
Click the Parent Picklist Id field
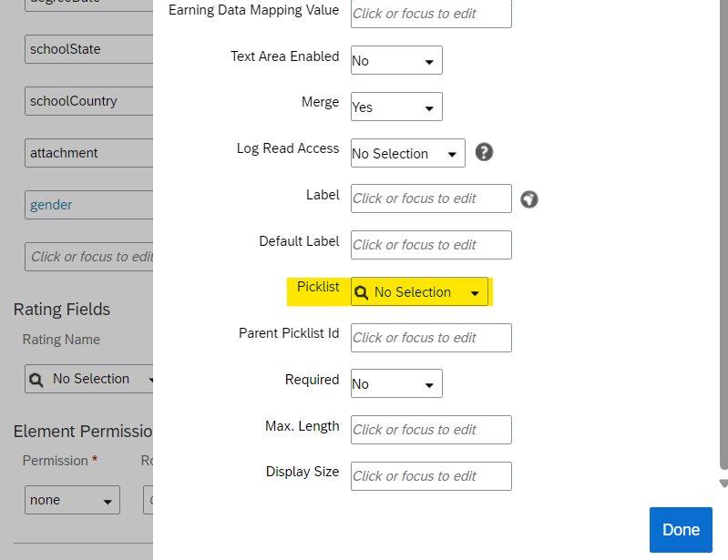431,338
